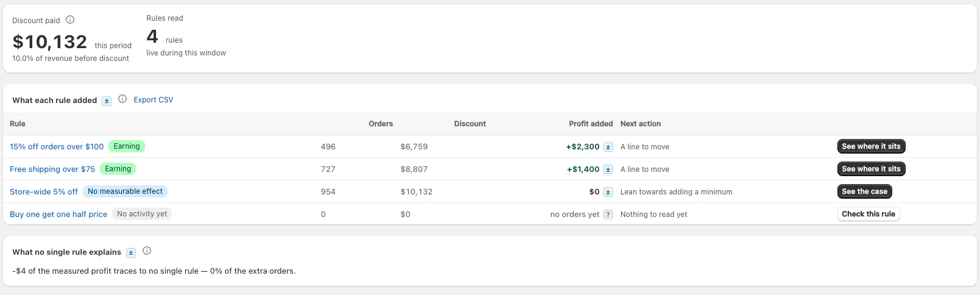Screen dimensions: 980x295
Task: Click the +$1,400 profit value
Action: pos(583,169)
